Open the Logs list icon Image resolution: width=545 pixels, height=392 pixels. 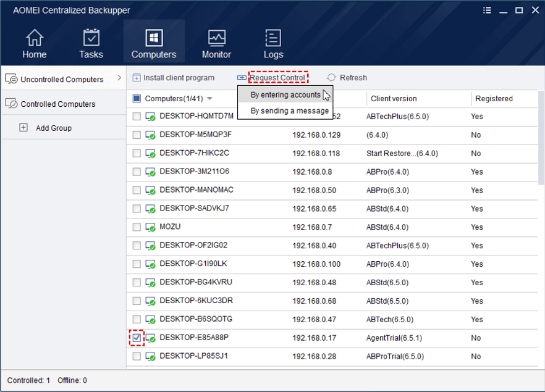tap(273, 38)
